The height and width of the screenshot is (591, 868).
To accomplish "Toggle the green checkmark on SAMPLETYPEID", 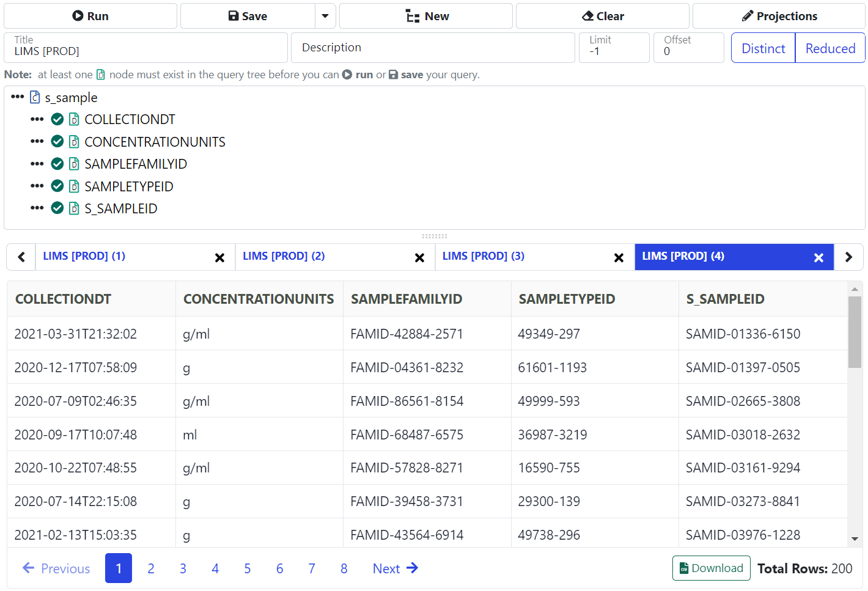I will coord(57,186).
